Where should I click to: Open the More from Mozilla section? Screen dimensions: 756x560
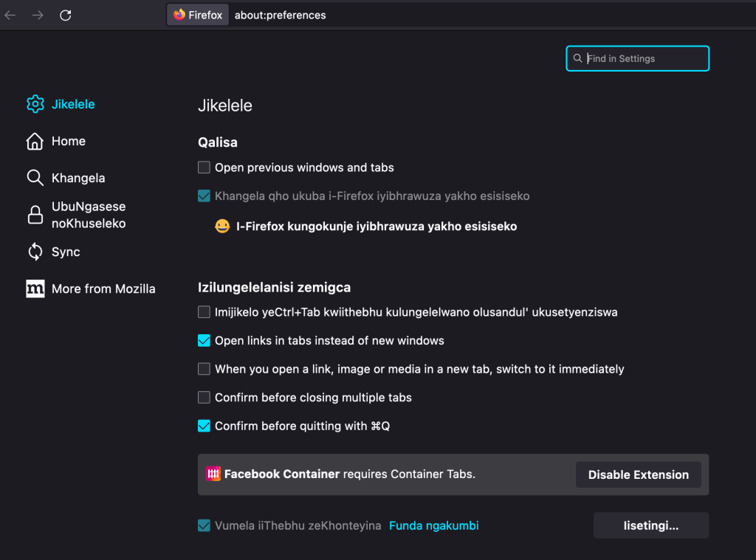coord(103,288)
